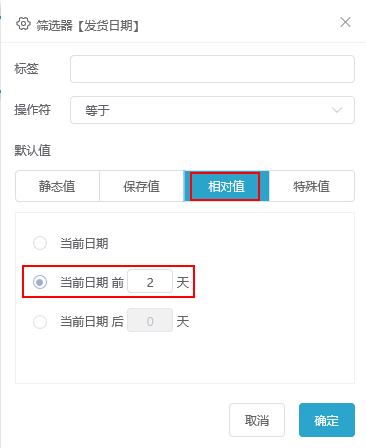Click the 取消 button
This screenshot has height=448, width=366.
pos(257,420)
